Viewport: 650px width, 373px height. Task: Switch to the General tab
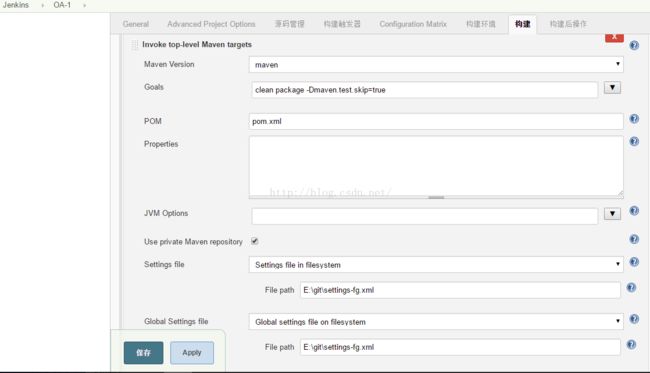click(136, 24)
